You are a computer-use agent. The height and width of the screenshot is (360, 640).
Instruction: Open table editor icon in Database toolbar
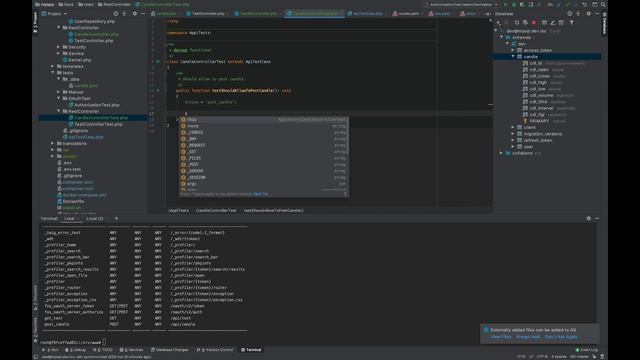pos(544,22)
